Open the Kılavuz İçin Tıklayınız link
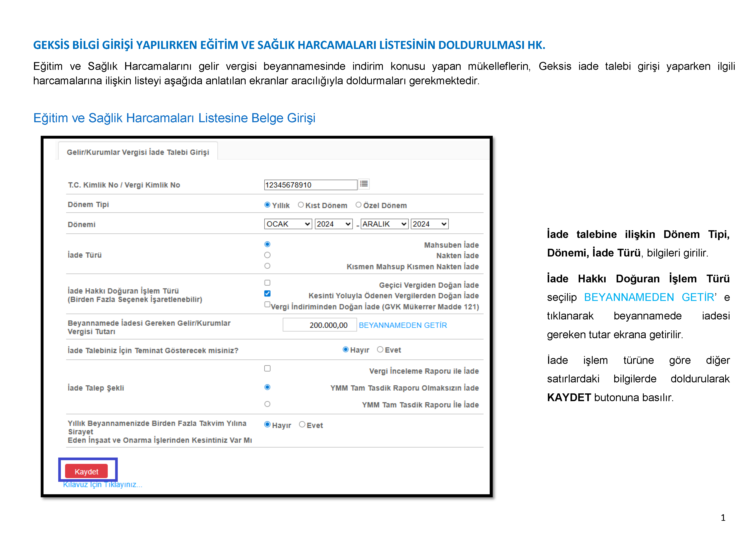Screen dimensions: 756x535 click(102, 485)
